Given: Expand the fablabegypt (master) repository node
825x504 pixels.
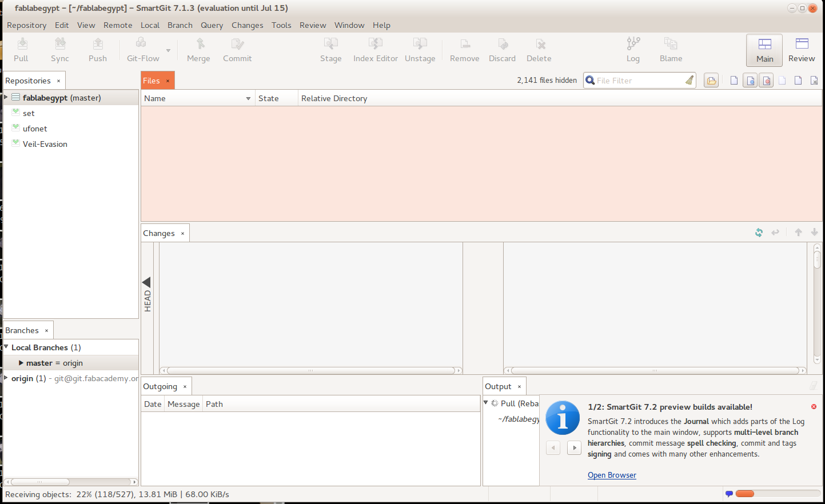Looking at the screenshot, I should coord(6,97).
